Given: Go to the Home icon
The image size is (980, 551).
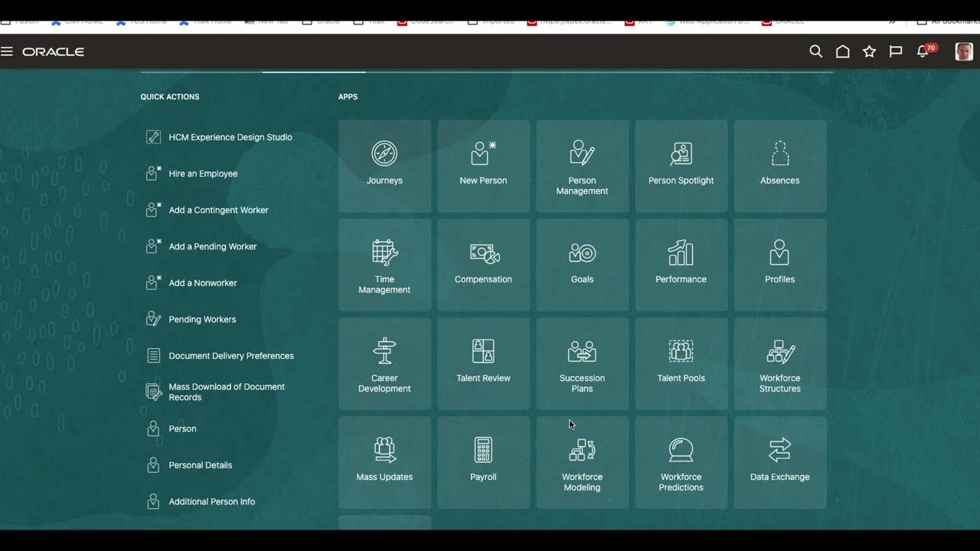Looking at the screenshot, I should coord(843,51).
